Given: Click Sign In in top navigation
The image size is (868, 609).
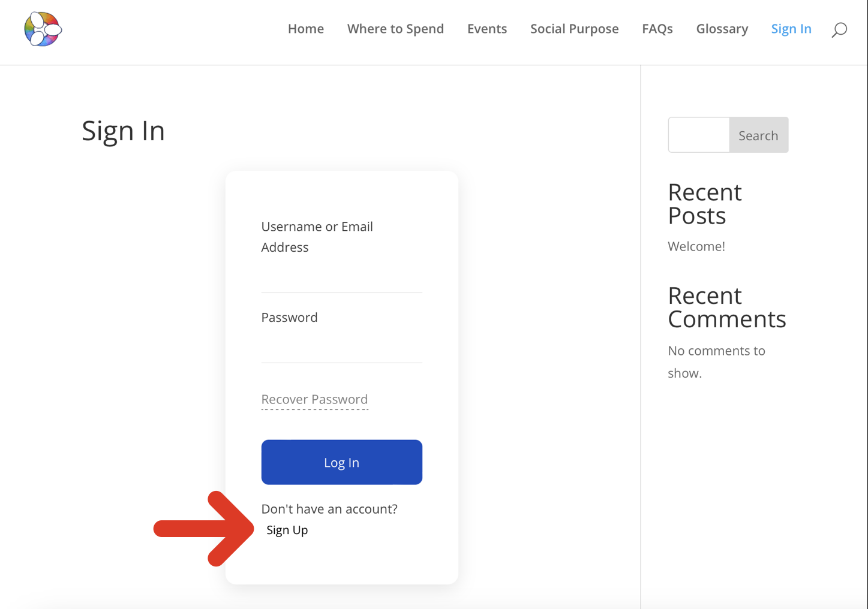Looking at the screenshot, I should click(791, 29).
